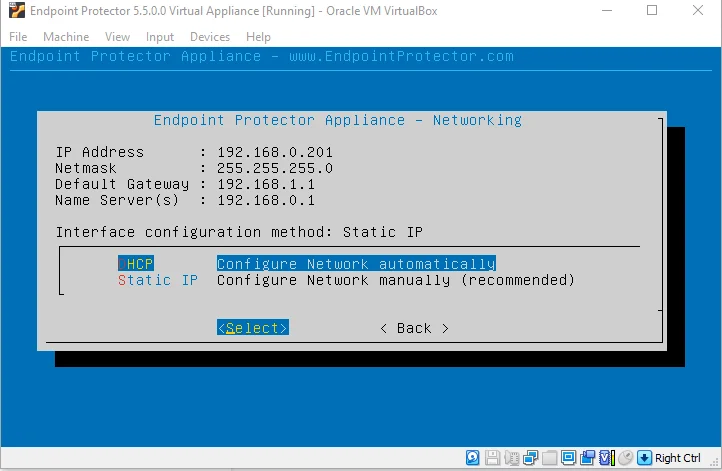Click the audio status icon

(x=512, y=458)
